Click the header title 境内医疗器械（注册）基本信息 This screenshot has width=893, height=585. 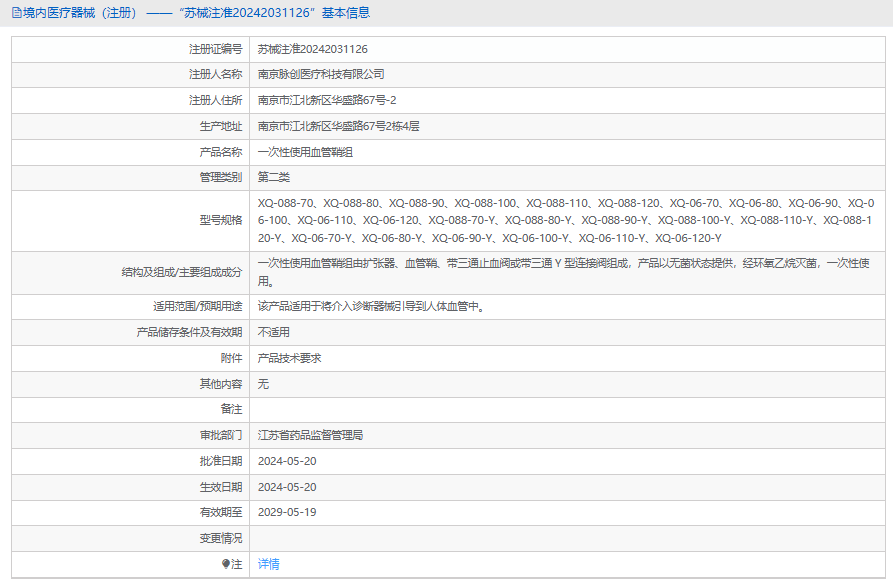tap(196, 13)
